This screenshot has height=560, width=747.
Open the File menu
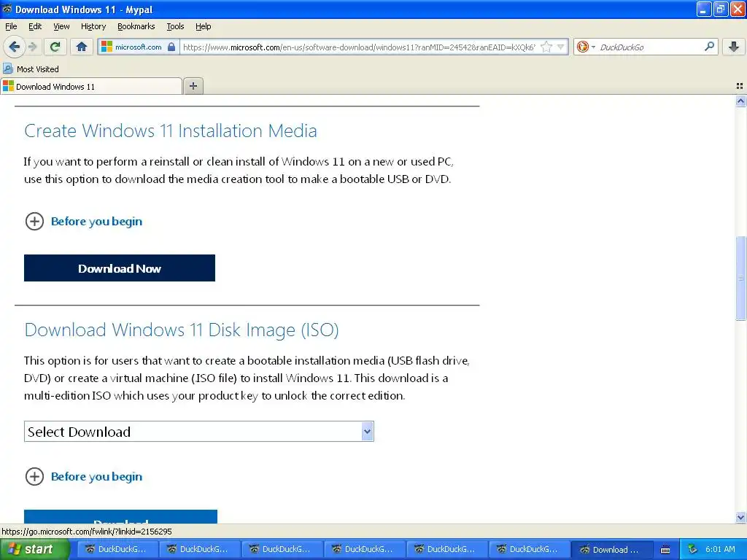pyautogui.click(x=11, y=26)
